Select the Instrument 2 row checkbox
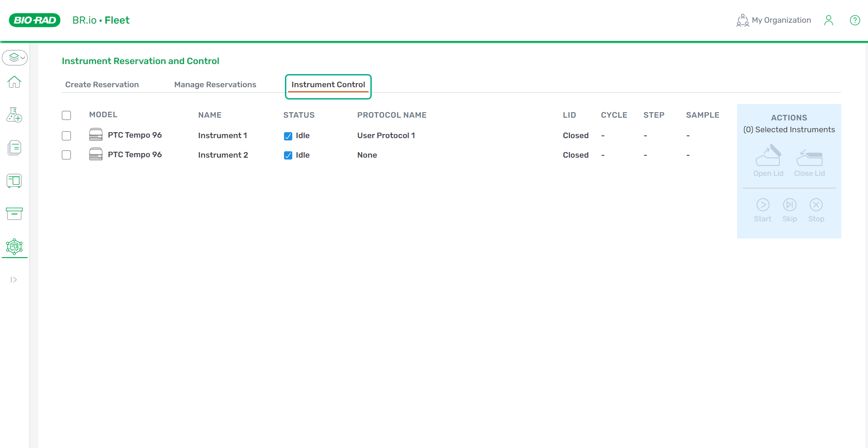 66,155
